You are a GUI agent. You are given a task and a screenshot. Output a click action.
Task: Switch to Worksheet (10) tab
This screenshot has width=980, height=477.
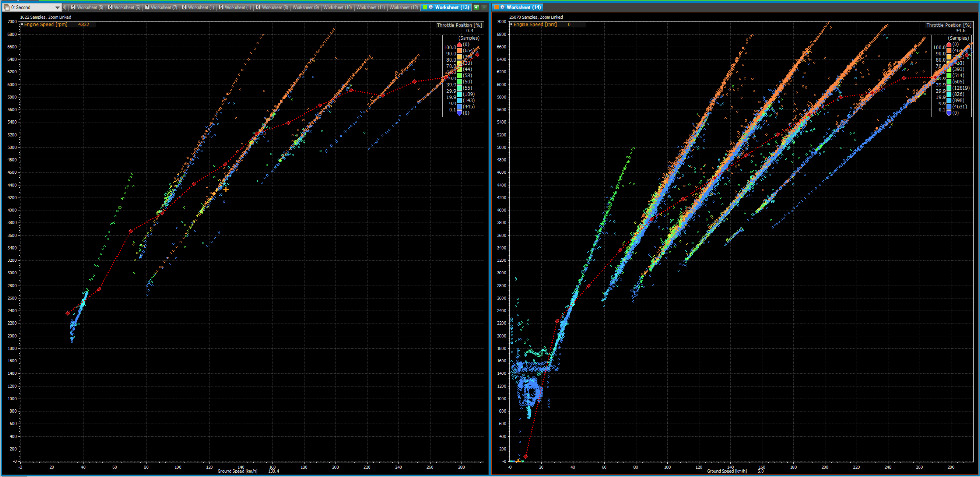[x=337, y=7]
